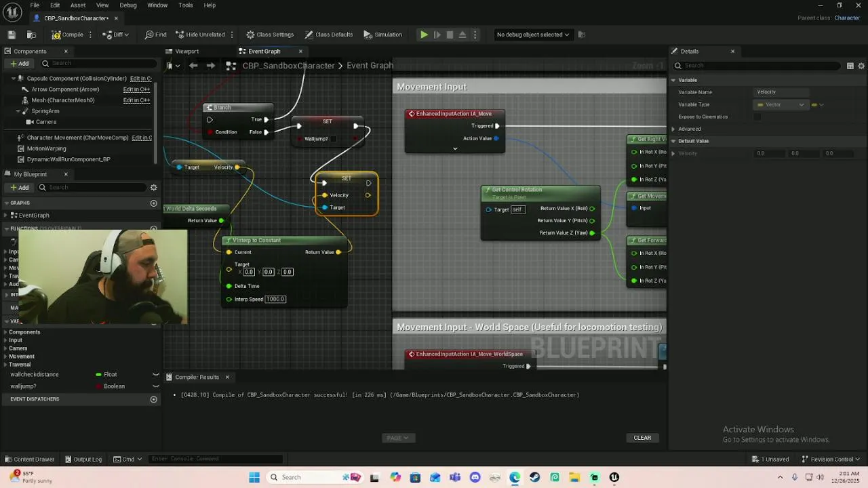Start Play in editor
868x488 pixels.
[424, 35]
